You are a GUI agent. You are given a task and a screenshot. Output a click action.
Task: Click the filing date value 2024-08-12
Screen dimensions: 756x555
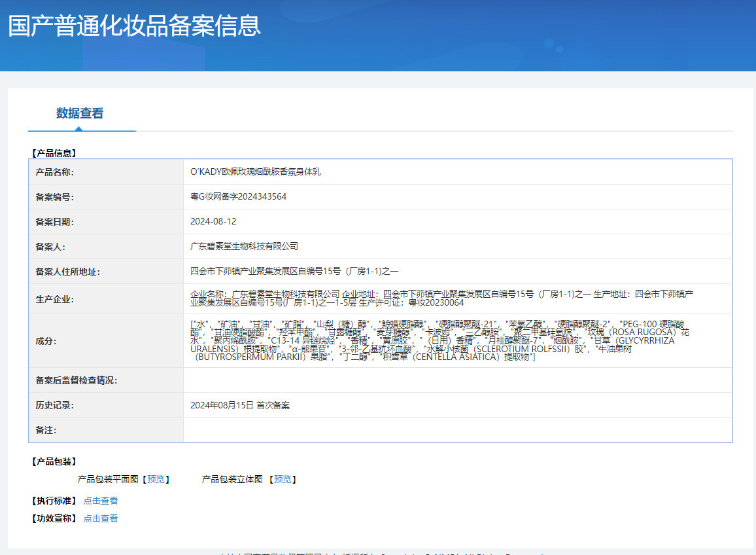(x=213, y=221)
